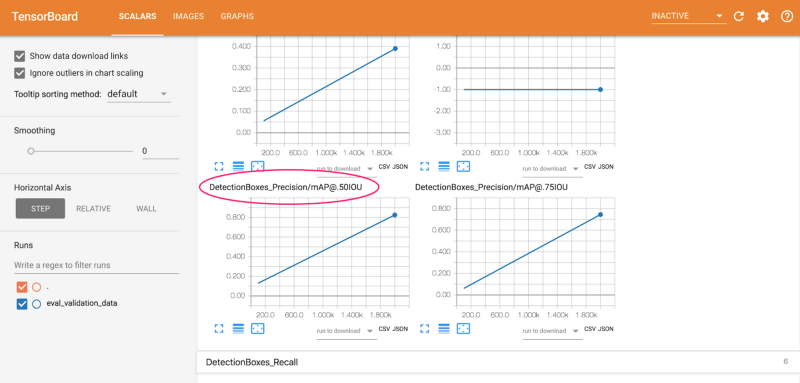Open the settings gear in the header
This screenshot has height=383, width=800.
click(x=762, y=16)
